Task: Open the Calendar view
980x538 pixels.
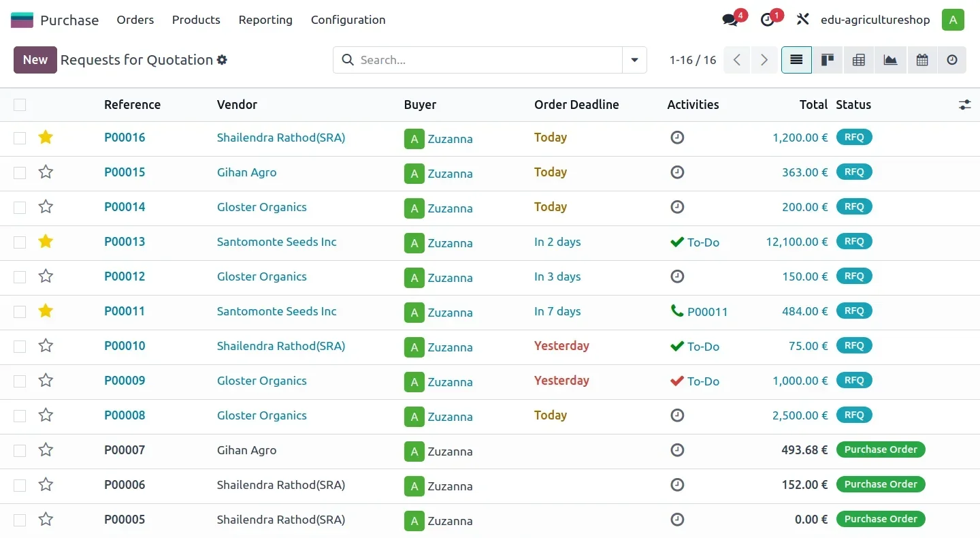Action: 922,60
